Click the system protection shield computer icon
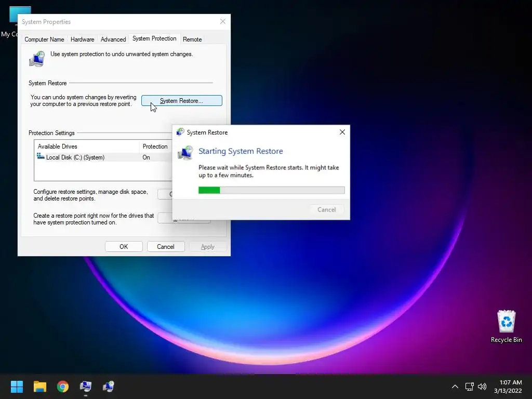 tap(37, 59)
